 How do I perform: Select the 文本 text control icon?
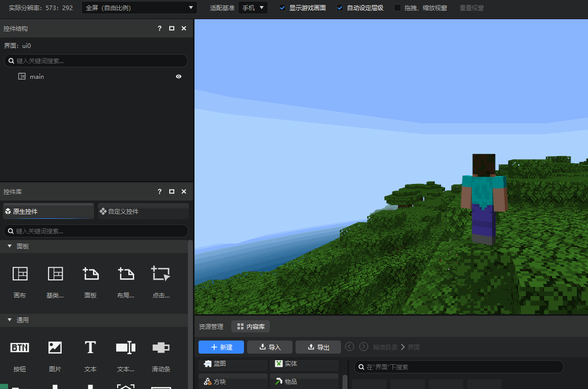click(x=90, y=348)
